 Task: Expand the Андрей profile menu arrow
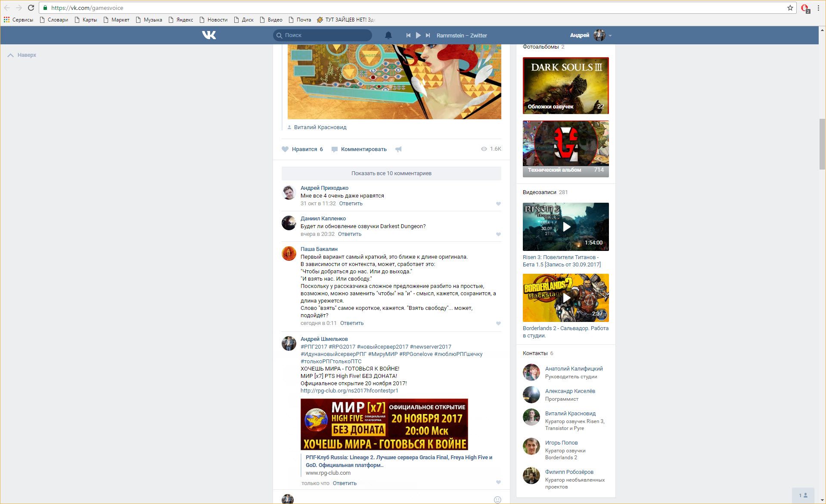[610, 36]
